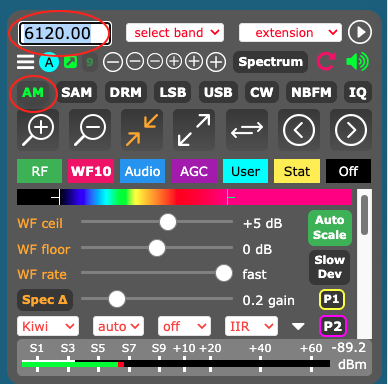This screenshot has height=384, width=388.
Task: Click the orange inward arrows zoom icon
Action: 142,130
